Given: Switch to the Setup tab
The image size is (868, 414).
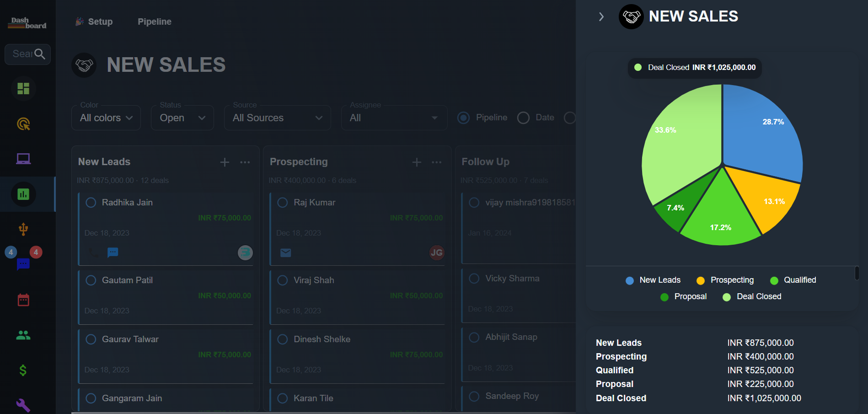Looking at the screenshot, I should (94, 22).
